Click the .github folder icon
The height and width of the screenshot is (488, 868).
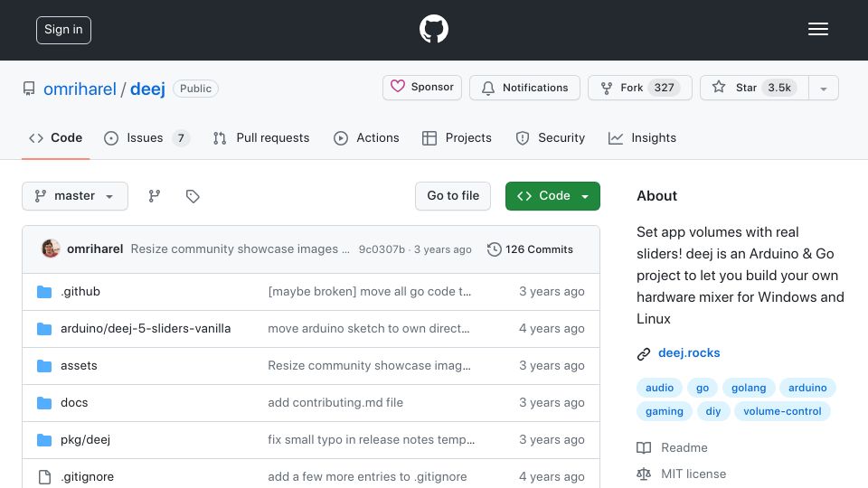tap(44, 292)
